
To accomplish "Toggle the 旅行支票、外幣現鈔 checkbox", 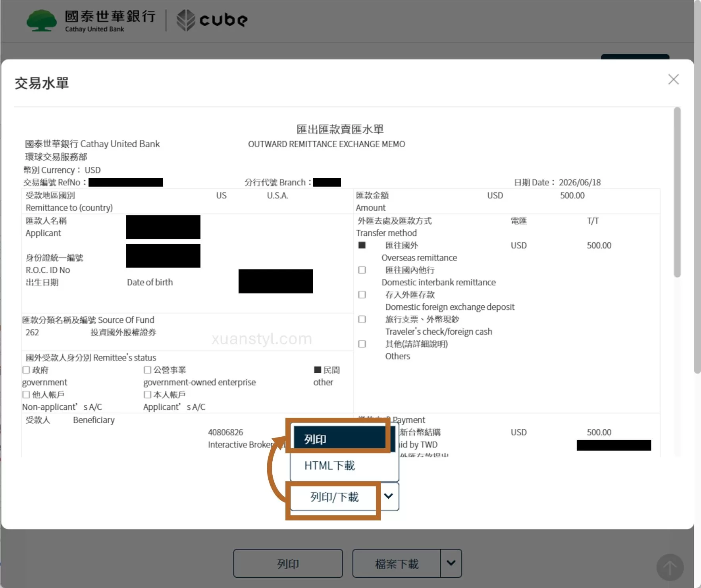I will pos(362,319).
